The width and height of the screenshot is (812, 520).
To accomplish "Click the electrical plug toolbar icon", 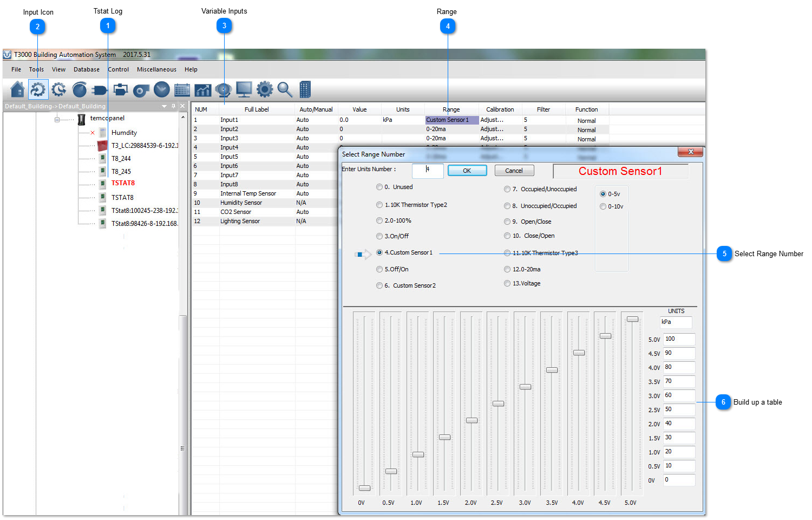I will 100,89.
